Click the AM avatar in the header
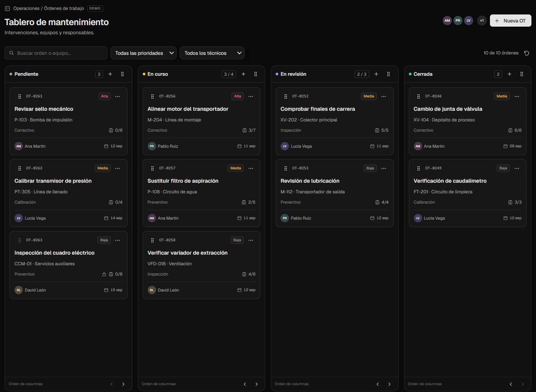The height and width of the screenshot is (392, 536). click(x=447, y=21)
